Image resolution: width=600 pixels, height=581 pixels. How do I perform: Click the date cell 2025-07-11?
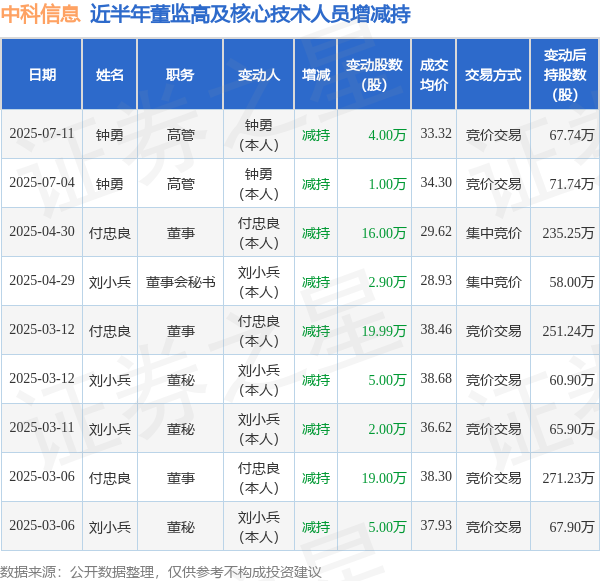[x=42, y=134]
